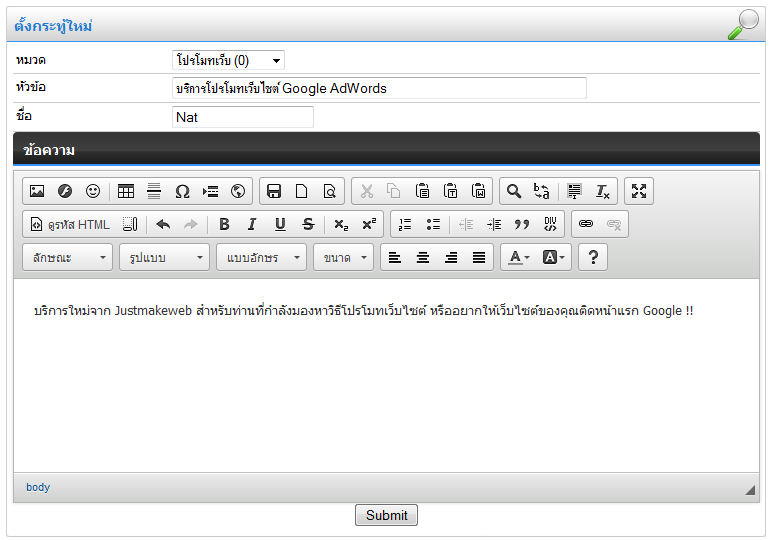Toggle bold formatting
775x540 pixels.
tap(224, 224)
